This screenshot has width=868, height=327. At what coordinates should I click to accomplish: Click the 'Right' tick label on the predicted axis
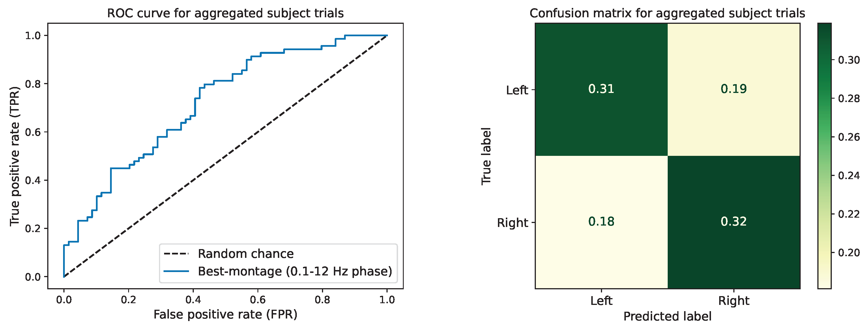pyautogui.click(x=734, y=301)
